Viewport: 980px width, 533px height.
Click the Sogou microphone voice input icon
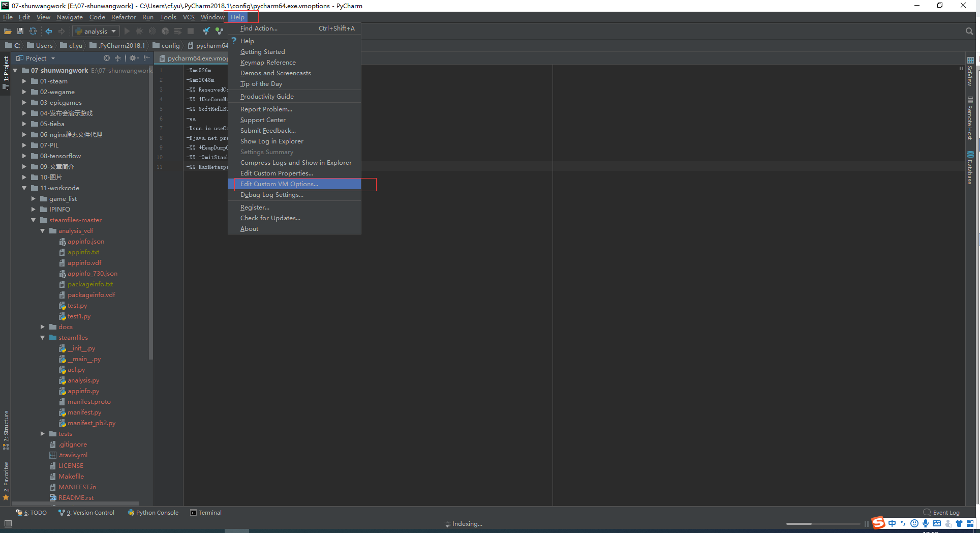point(926,523)
